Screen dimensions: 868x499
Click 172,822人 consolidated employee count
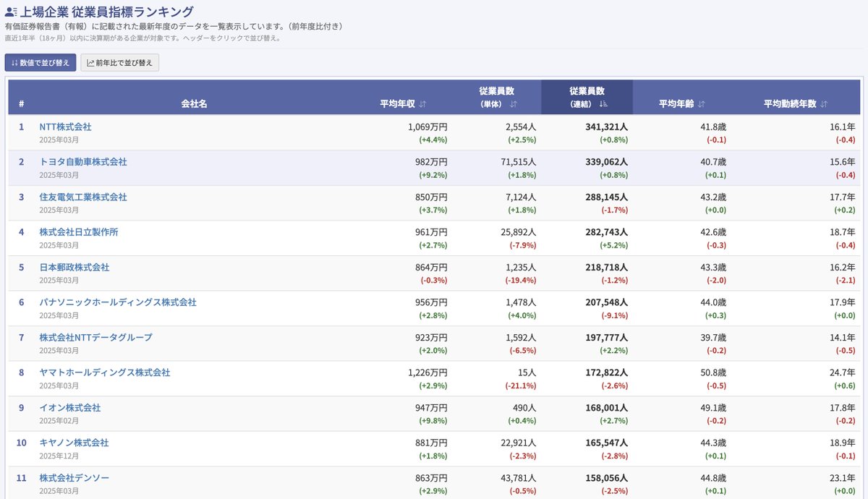[x=606, y=372]
